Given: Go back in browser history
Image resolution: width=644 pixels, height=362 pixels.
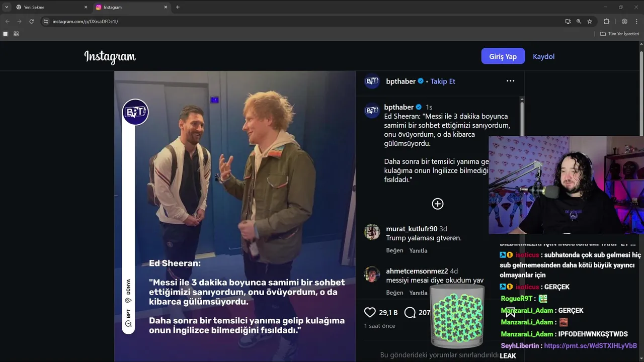Looking at the screenshot, I should tap(7, 22).
